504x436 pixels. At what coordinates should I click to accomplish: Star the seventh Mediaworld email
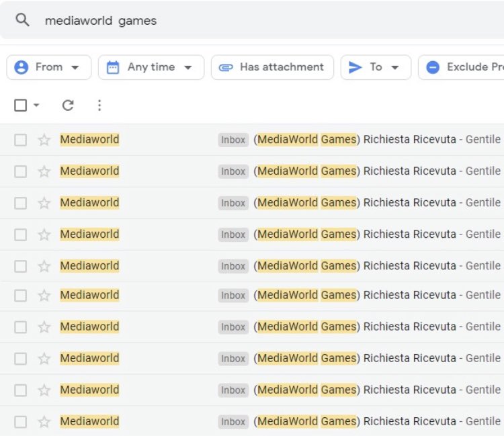(44, 327)
